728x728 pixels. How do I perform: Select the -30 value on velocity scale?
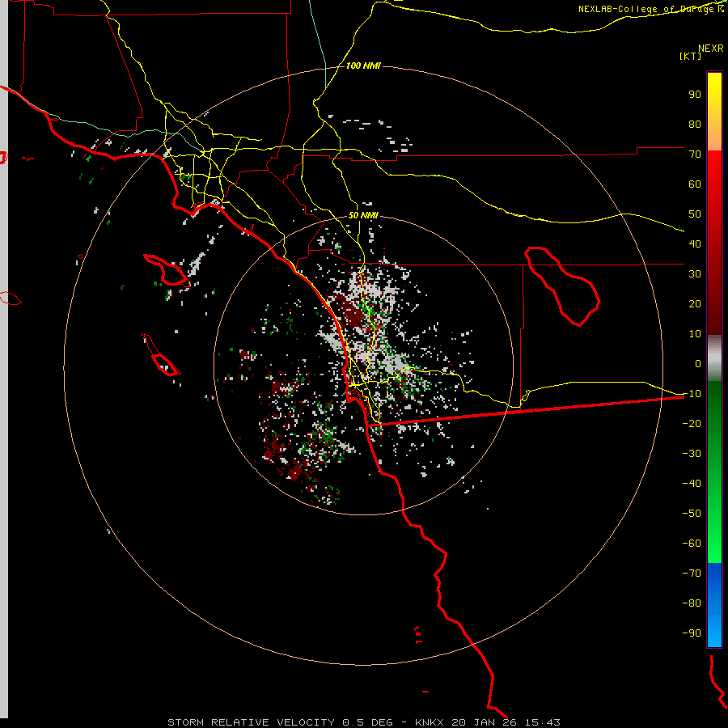(x=692, y=454)
